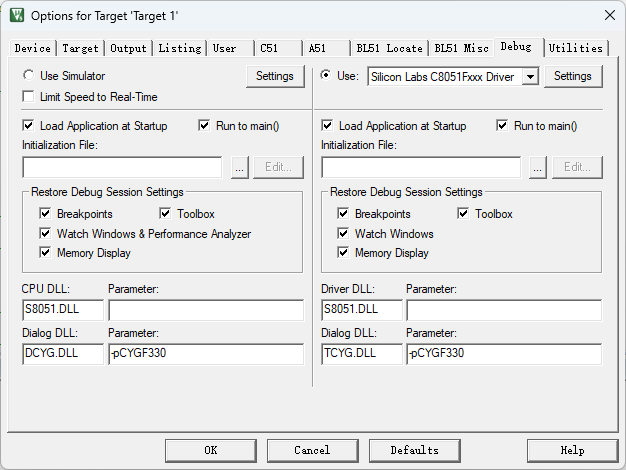
Task: Toggle simulator Memory Display checkbox
Action: pos(45,252)
